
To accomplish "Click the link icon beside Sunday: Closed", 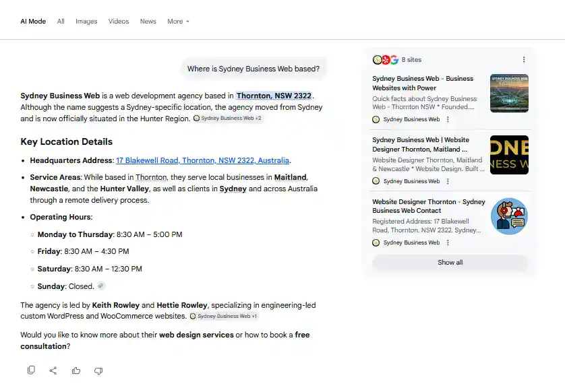I will point(101,286).
